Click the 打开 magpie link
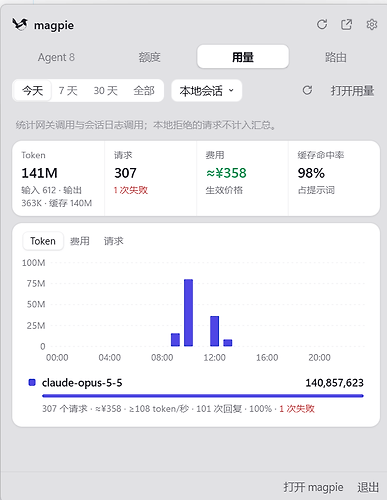Screen dimensions: 387x500 pyautogui.click(x=313, y=487)
